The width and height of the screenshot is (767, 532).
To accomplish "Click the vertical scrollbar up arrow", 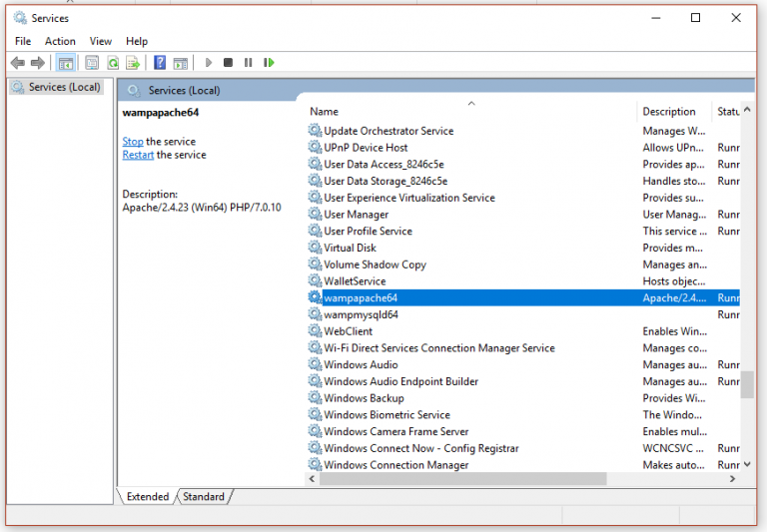I will coord(747,110).
